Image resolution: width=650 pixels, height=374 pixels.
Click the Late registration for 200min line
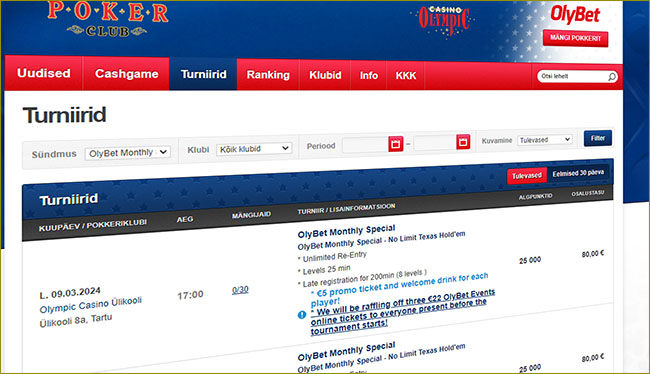pyautogui.click(x=362, y=278)
